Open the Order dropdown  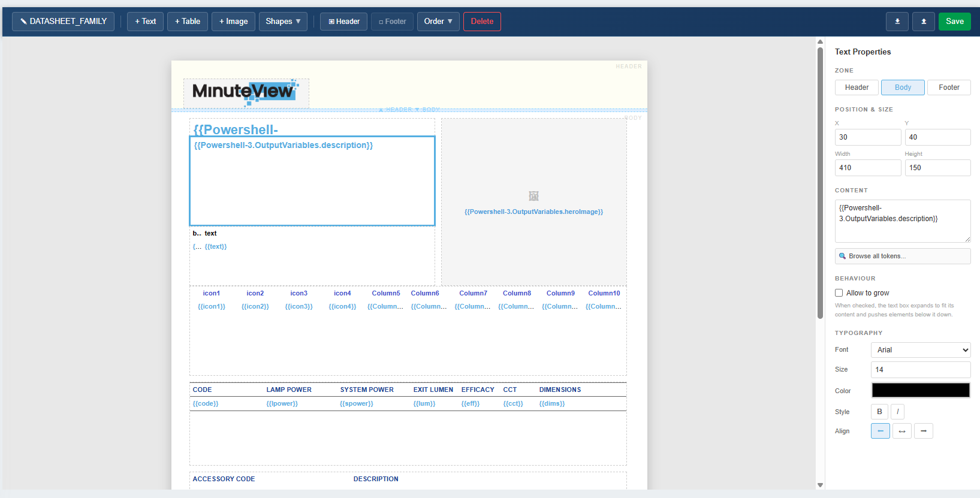coord(438,22)
